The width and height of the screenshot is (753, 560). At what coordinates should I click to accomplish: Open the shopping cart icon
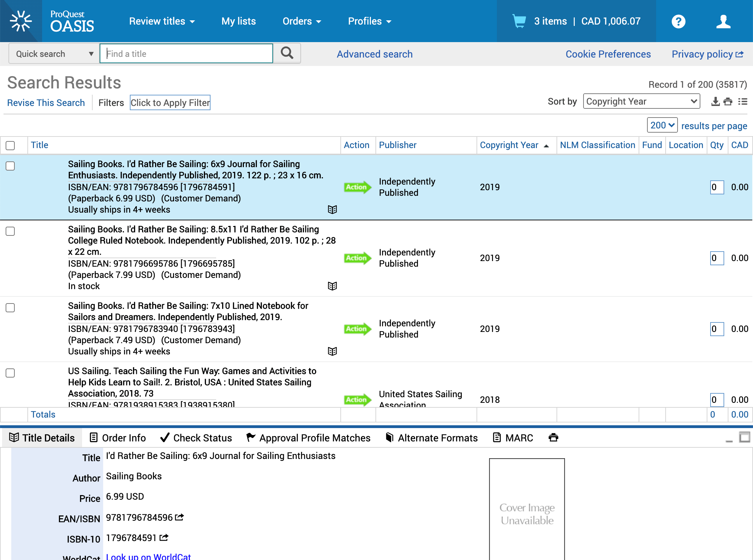(x=519, y=21)
